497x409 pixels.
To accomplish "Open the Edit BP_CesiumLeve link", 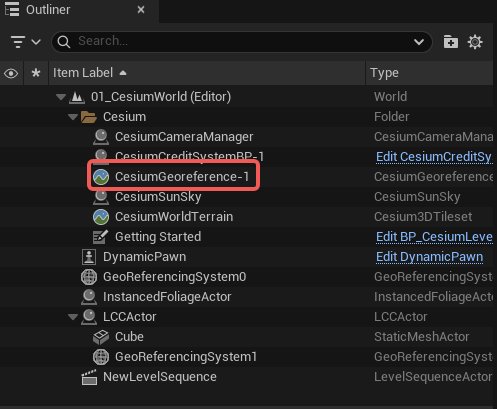I will (434, 237).
